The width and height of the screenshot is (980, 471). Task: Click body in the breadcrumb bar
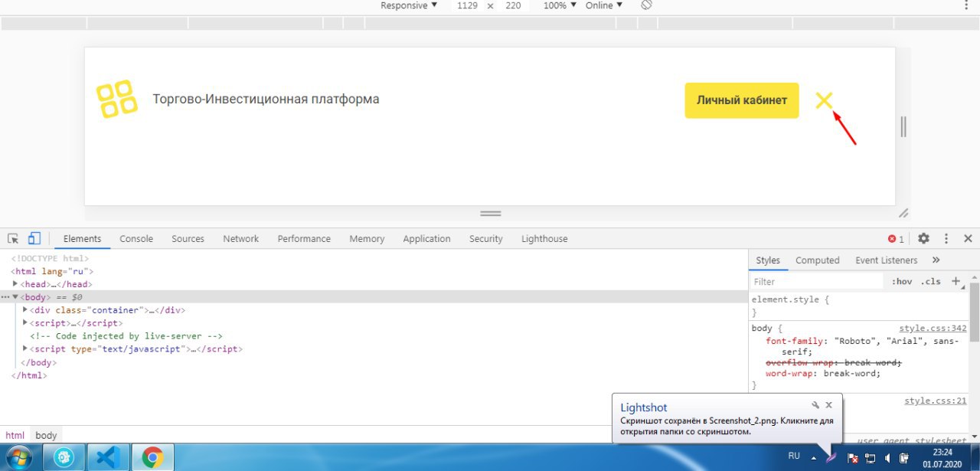point(46,435)
